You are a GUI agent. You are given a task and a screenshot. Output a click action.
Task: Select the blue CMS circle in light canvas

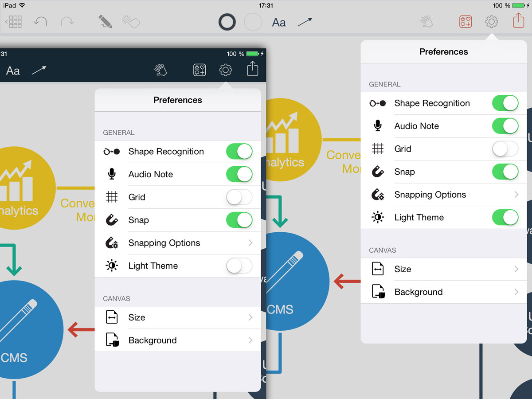pos(297,281)
